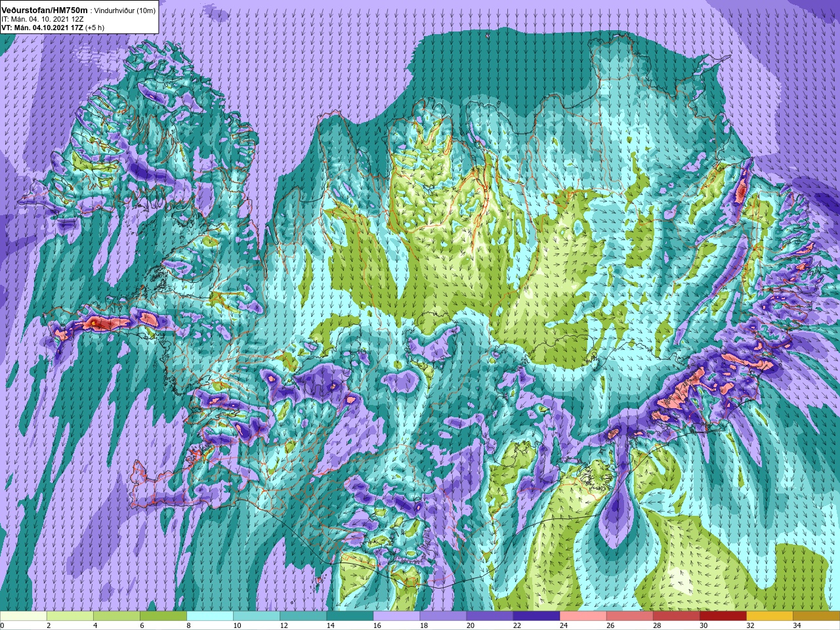The width and height of the screenshot is (840, 630).
Task: Pick the red 28–30 legend swatch
Action: [676, 616]
